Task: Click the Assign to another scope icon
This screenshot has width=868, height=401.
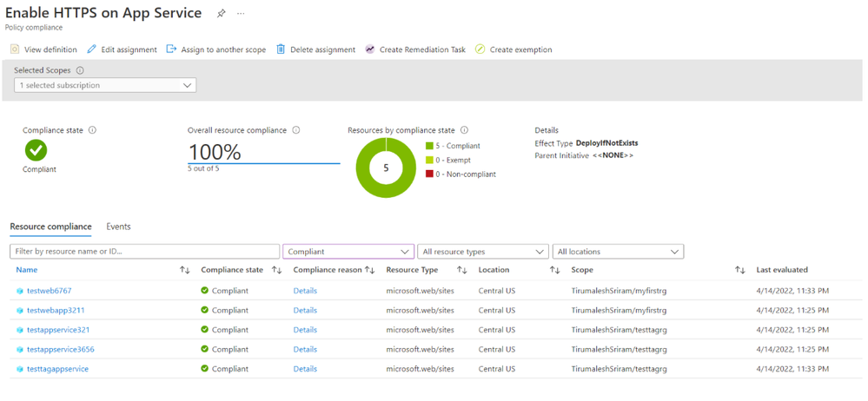Action: click(x=172, y=49)
